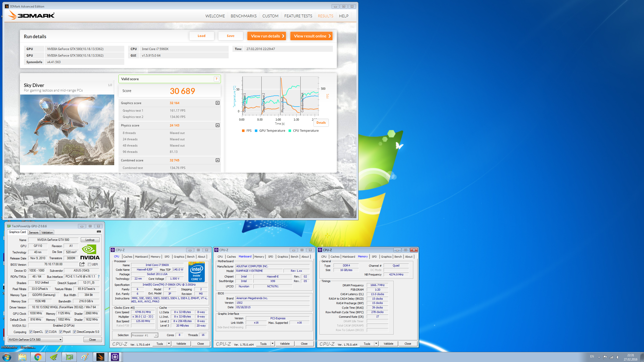The width and height of the screenshot is (644, 362).
Task: Open Windows Explorer from the taskbar
Action: tap(22, 357)
